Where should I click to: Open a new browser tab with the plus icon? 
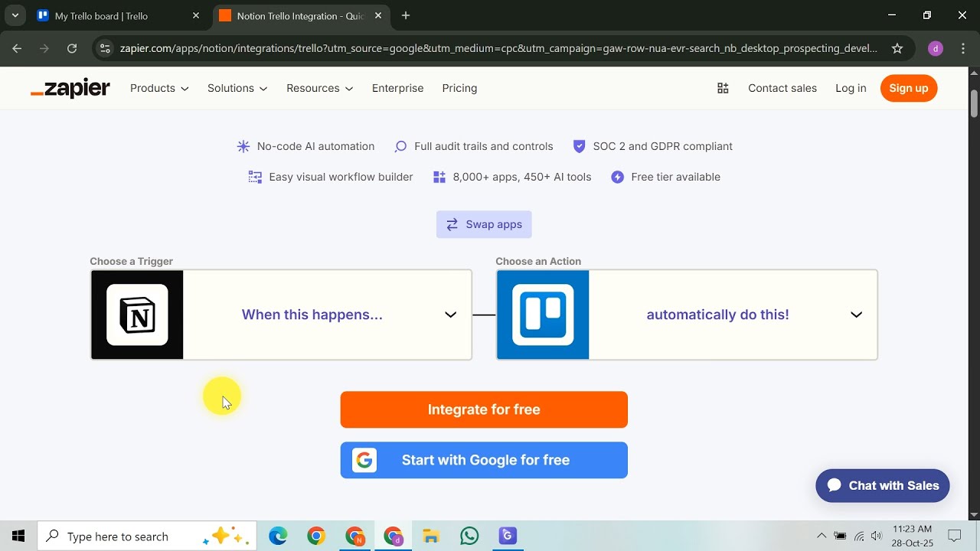point(406,15)
